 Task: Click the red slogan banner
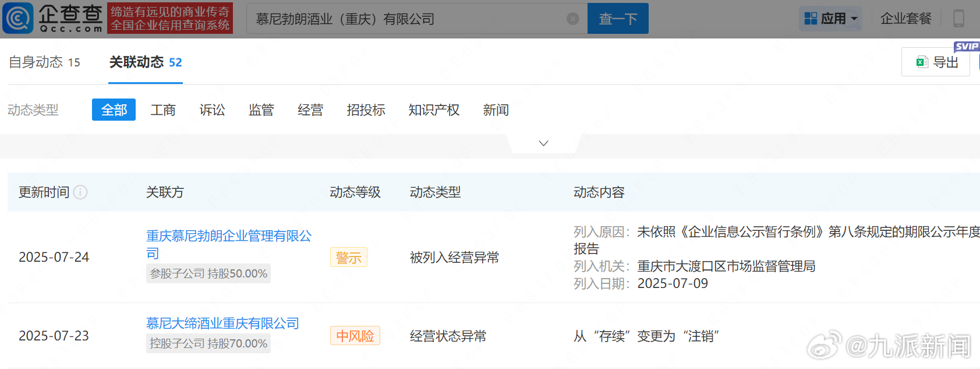click(170, 18)
